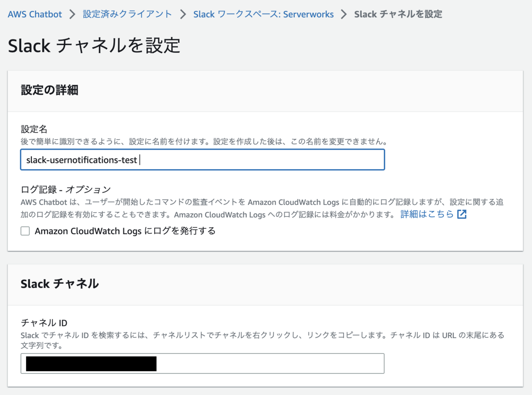Click the Slack チャネルを設定 page heading
The width and height of the screenshot is (532, 395).
[94, 46]
